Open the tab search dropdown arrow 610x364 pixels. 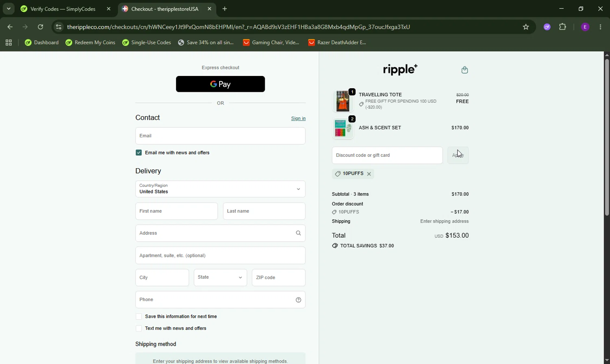(x=9, y=9)
